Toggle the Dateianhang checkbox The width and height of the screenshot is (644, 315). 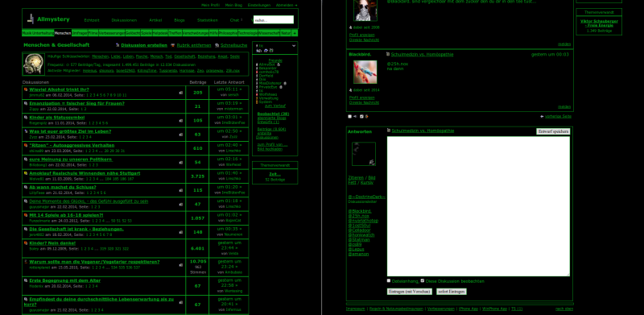point(389,280)
